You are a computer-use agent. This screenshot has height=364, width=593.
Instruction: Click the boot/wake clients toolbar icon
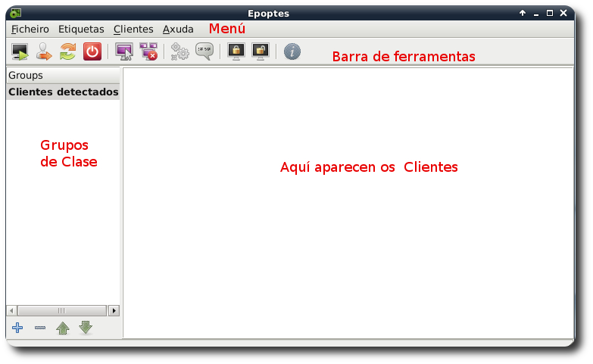[20, 51]
